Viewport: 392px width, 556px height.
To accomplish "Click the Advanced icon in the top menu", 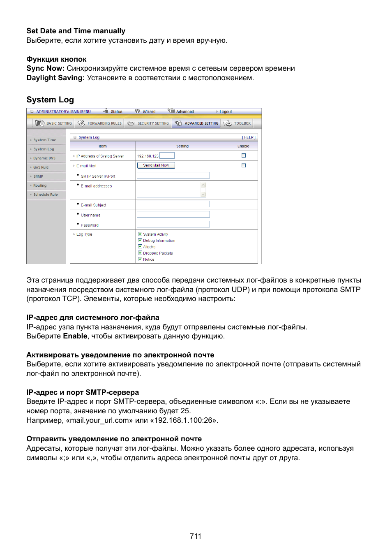I will click(x=171, y=111).
